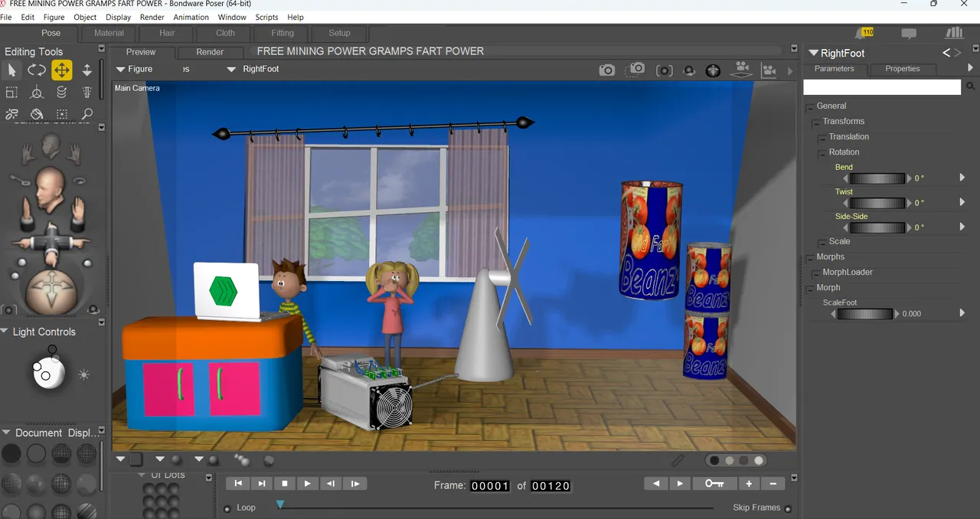The image size is (980, 519).
Task: Open the Library books icon
Action: (x=954, y=33)
